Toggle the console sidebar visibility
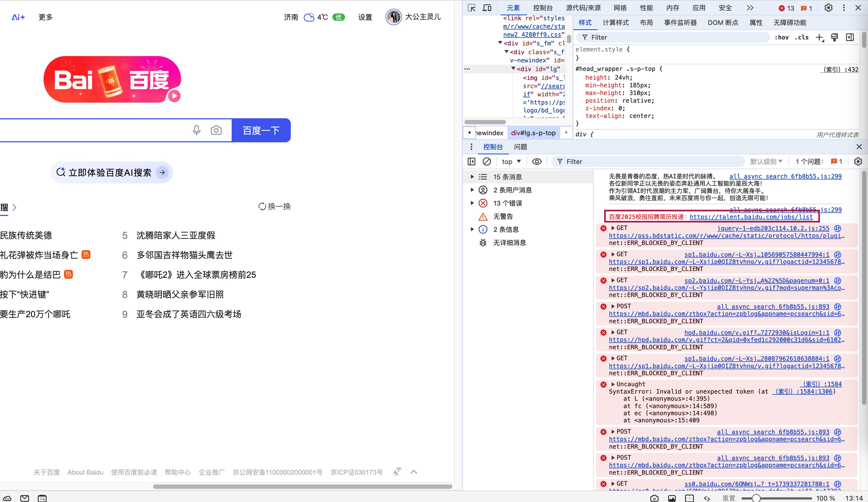 coord(471,161)
